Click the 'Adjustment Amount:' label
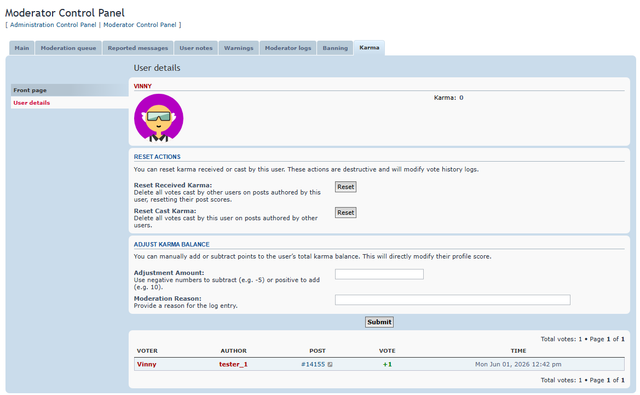Viewport: 640px width, 395px height. pos(169,273)
